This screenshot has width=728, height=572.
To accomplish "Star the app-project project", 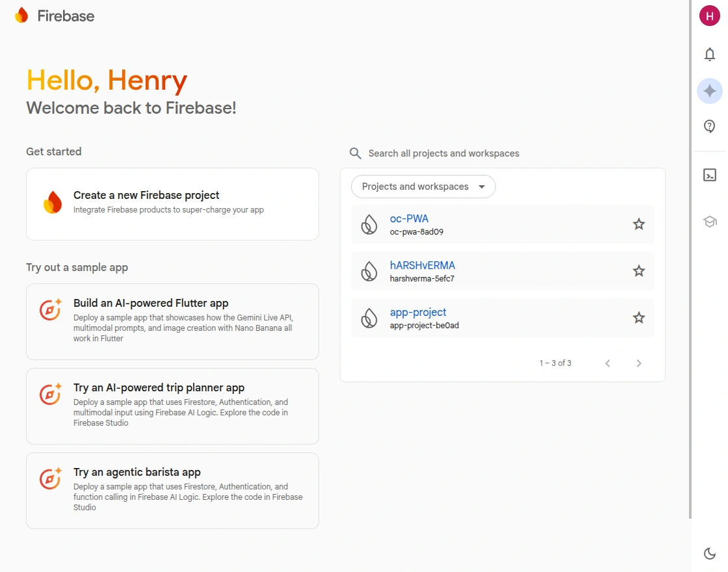I will click(639, 318).
